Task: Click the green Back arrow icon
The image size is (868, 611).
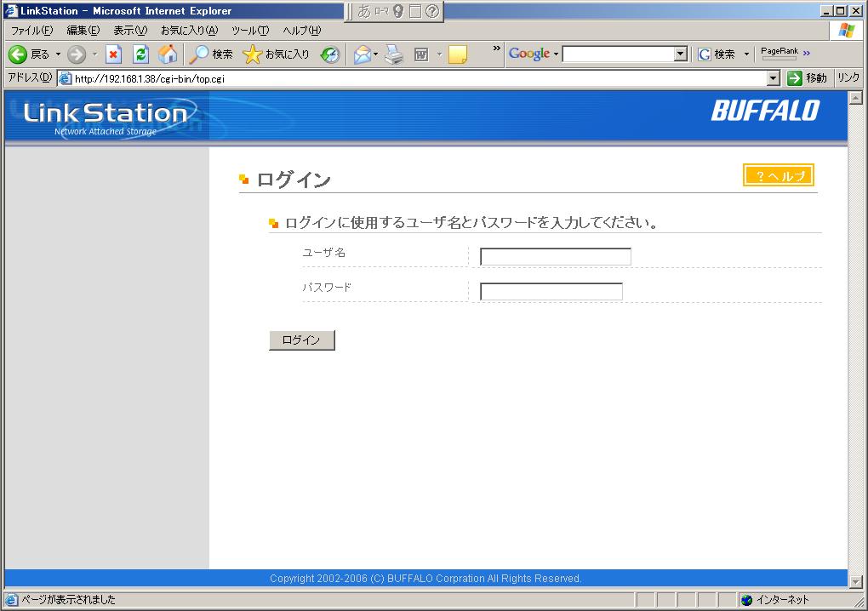Action: click(17, 54)
